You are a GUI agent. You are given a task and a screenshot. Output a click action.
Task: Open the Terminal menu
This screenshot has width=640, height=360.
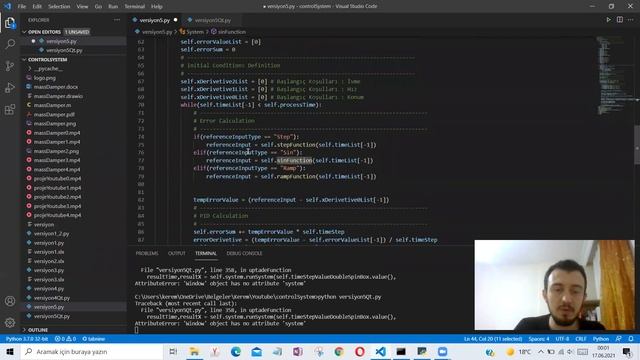pyautogui.click(x=135, y=7)
